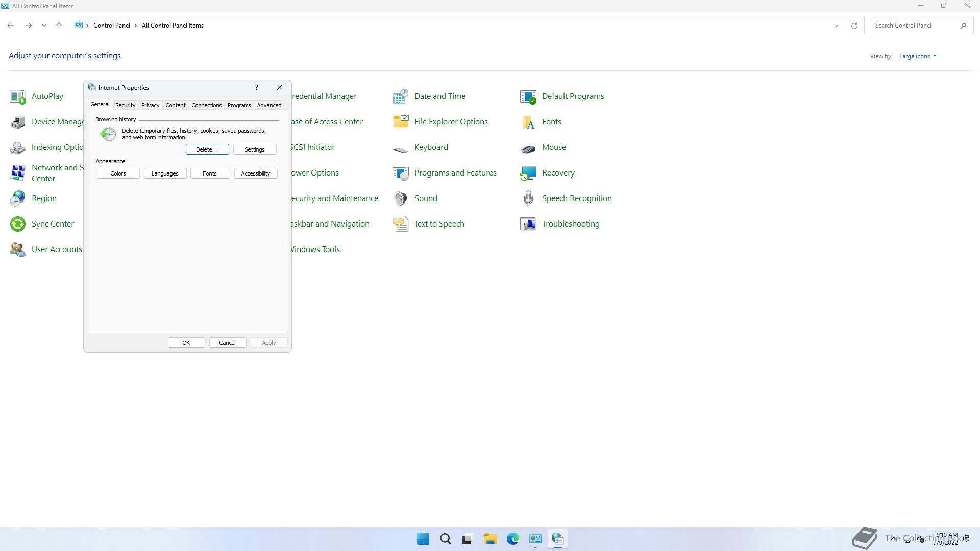Click the help question mark in Internet Properties
The height and width of the screenshot is (551, 980).
pyautogui.click(x=257, y=87)
